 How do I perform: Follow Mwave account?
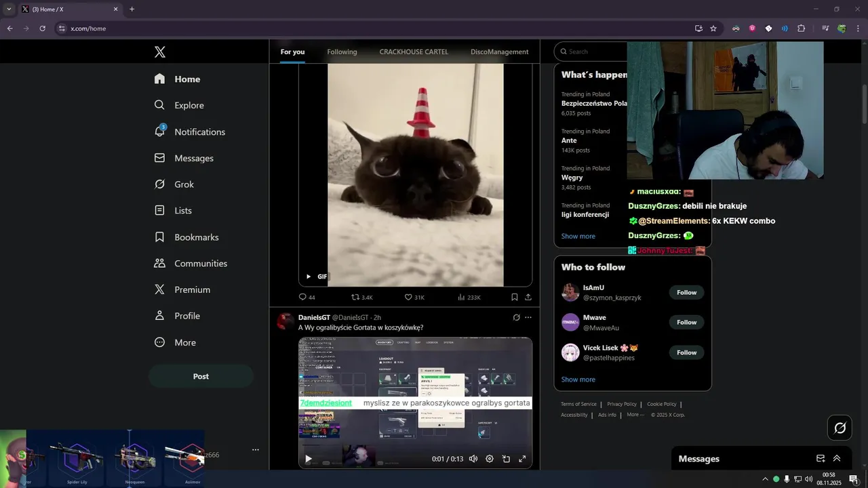[686, 322]
